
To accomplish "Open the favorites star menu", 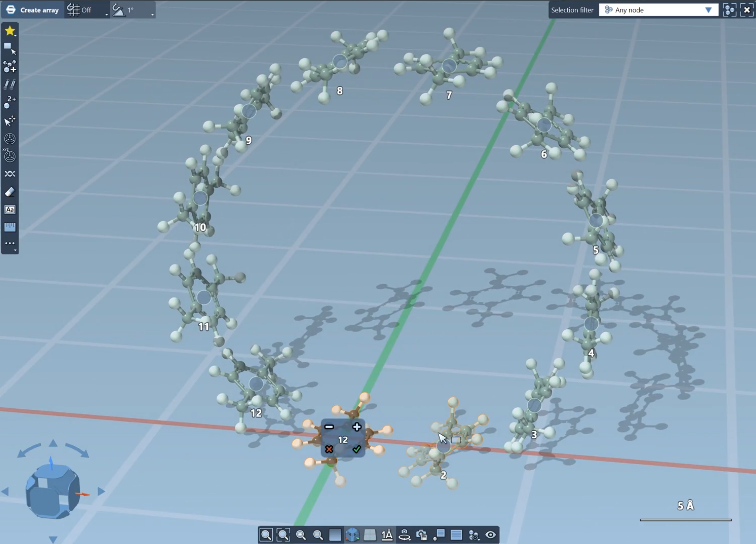I will tap(9, 31).
